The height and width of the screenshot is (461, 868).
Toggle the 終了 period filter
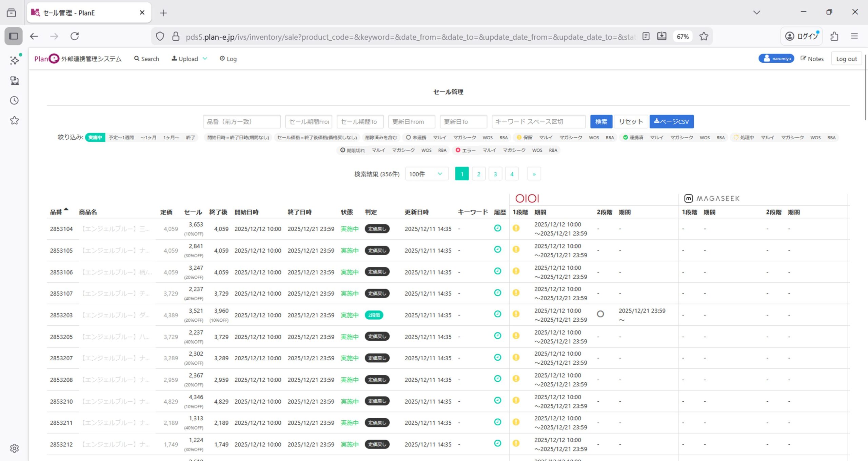(x=191, y=137)
